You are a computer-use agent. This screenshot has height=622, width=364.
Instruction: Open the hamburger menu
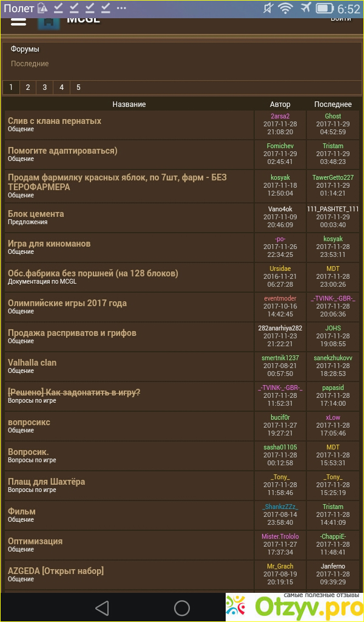[x=19, y=20]
